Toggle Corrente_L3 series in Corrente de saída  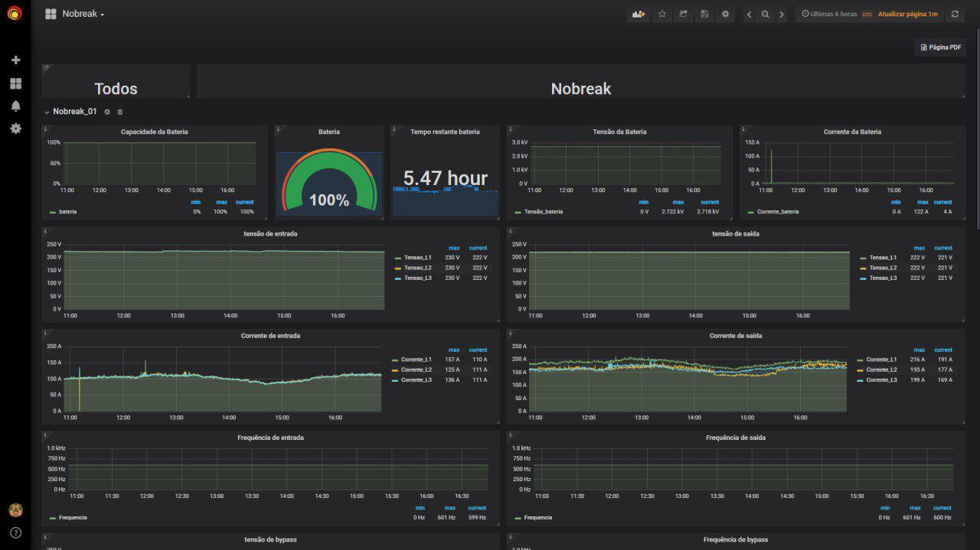pos(882,379)
